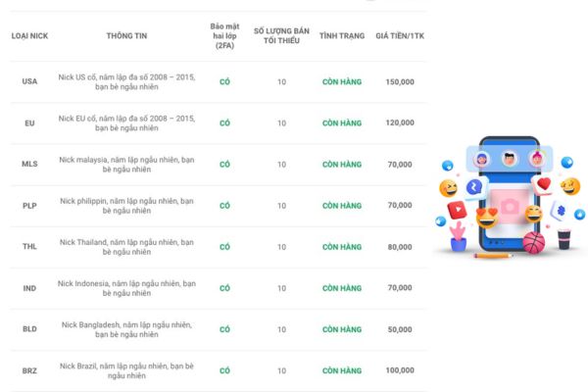Click the avatar with pink hair
Screen dimensions: 588x392
point(536,158)
